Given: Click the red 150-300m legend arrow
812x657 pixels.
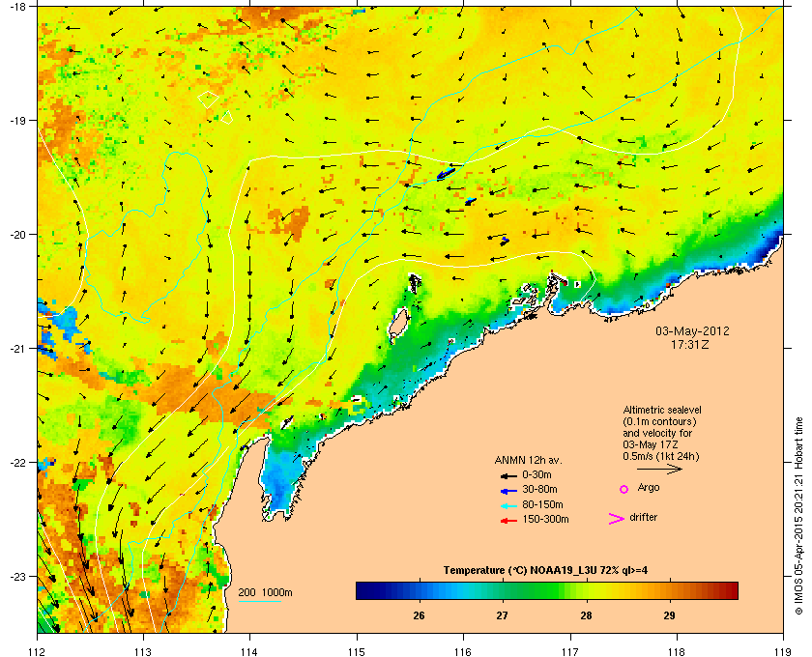Looking at the screenshot, I should [508, 521].
